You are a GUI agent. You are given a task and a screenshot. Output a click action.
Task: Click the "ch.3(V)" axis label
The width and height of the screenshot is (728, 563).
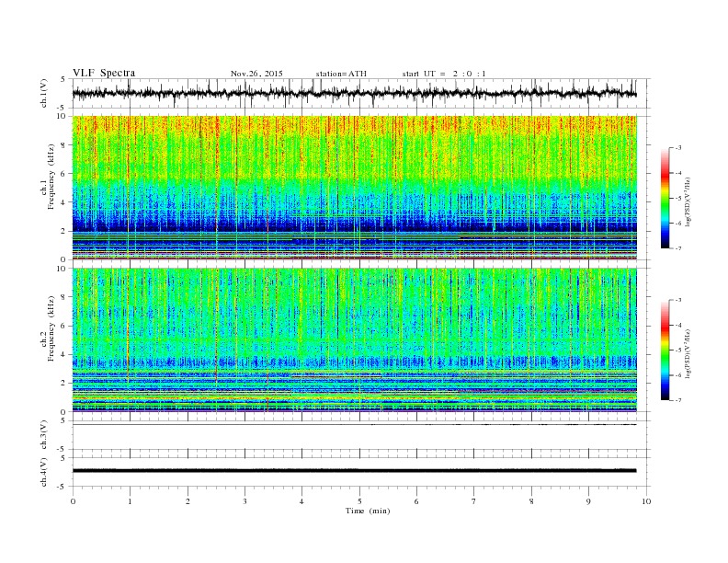(44, 435)
